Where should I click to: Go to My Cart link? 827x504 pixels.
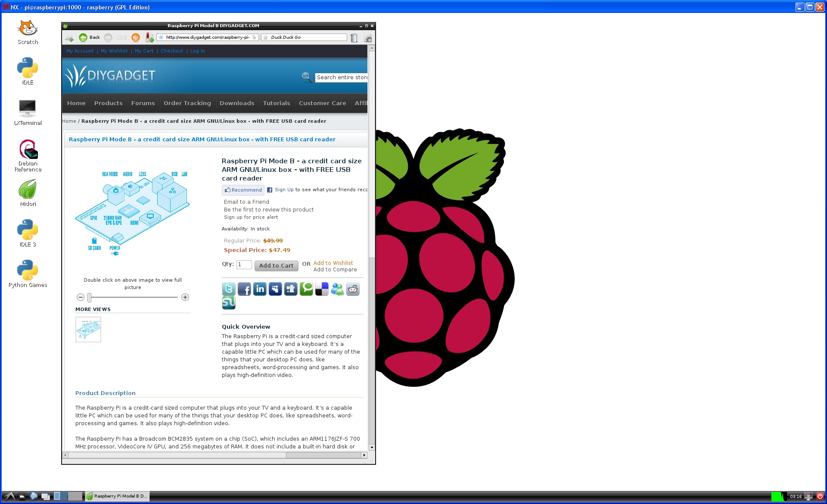[x=144, y=51]
